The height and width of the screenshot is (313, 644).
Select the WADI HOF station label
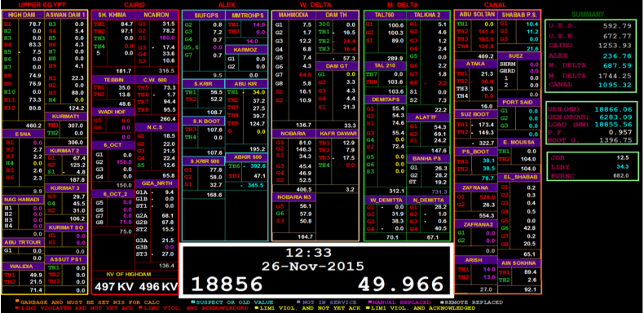(113, 112)
